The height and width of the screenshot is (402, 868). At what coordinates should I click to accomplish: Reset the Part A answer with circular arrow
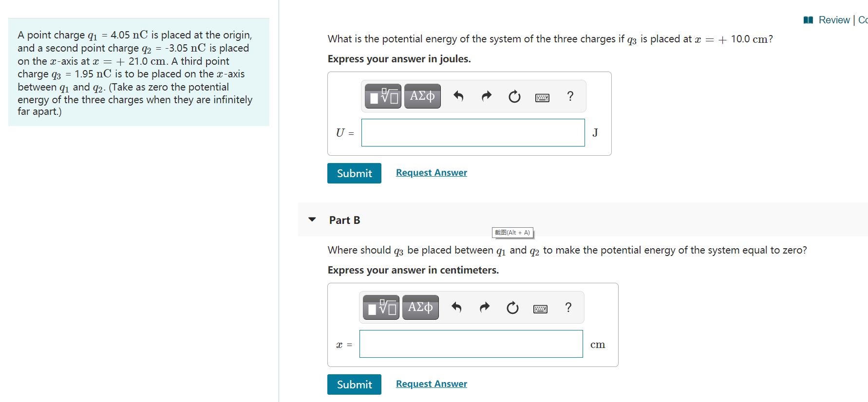(x=514, y=96)
